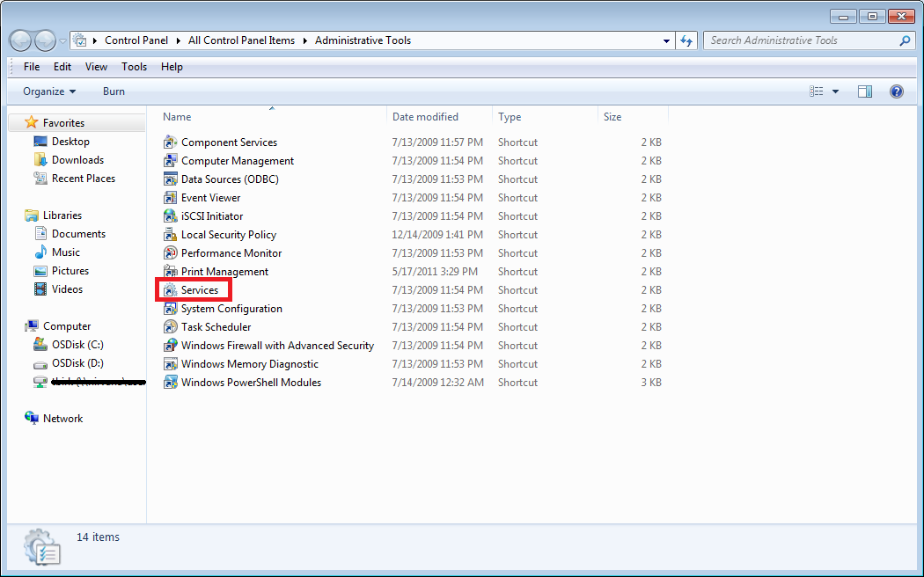This screenshot has width=924, height=577.
Task: Open the Component Services shortcut icon
Action: pos(171,142)
